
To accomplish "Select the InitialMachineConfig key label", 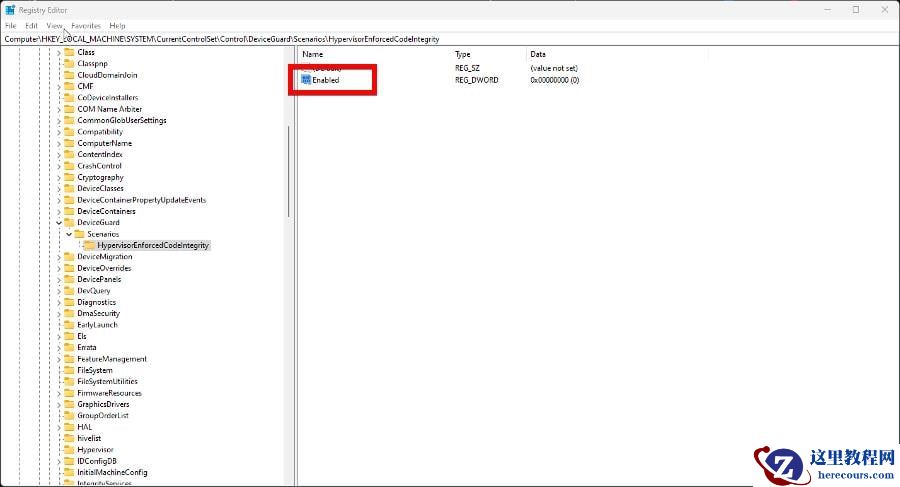I will point(112,473).
